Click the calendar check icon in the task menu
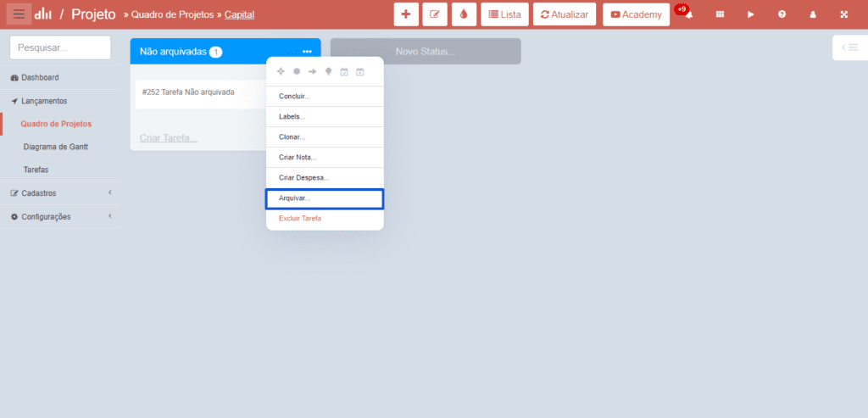The image size is (868, 418). (x=344, y=71)
